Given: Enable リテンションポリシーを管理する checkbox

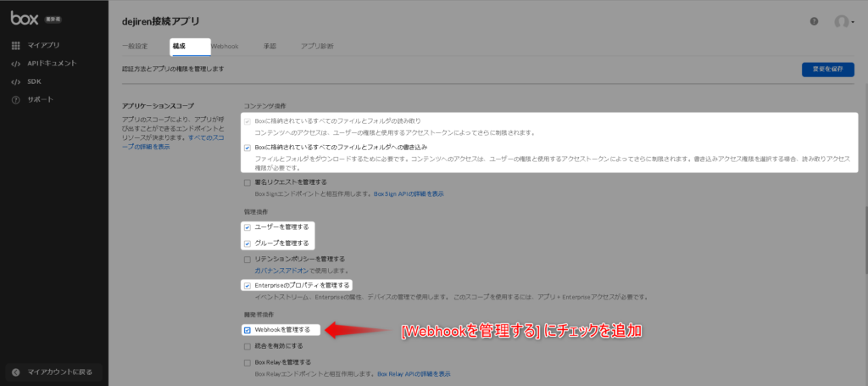Looking at the screenshot, I should pyautogui.click(x=247, y=260).
